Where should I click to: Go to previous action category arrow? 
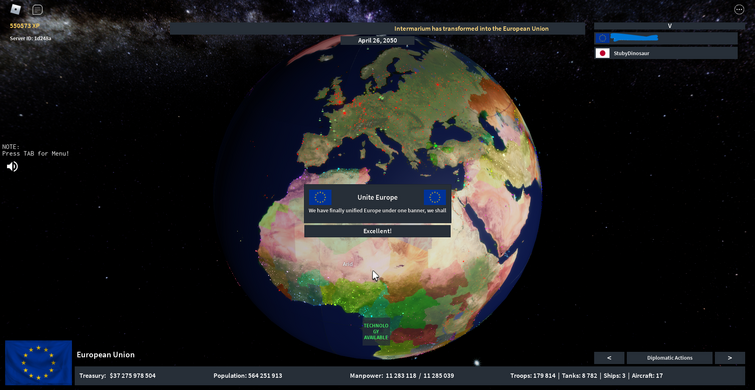point(609,358)
